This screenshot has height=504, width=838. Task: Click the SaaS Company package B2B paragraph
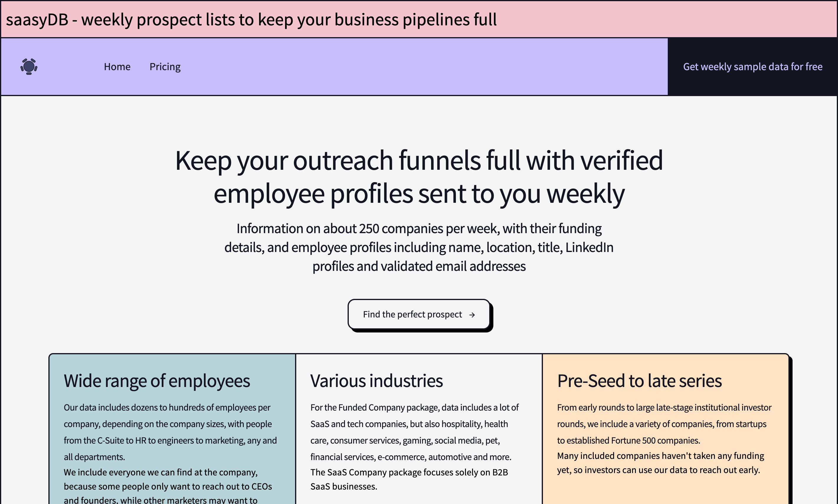(x=409, y=479)
